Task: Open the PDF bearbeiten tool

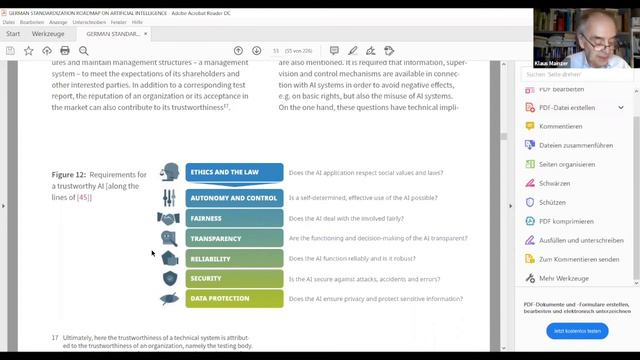Action: [x=561, y=89]
